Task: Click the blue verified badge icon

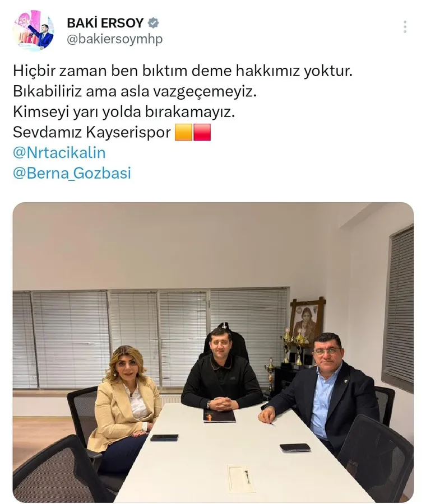Action: pyautogui.click(x=153, y=23)
